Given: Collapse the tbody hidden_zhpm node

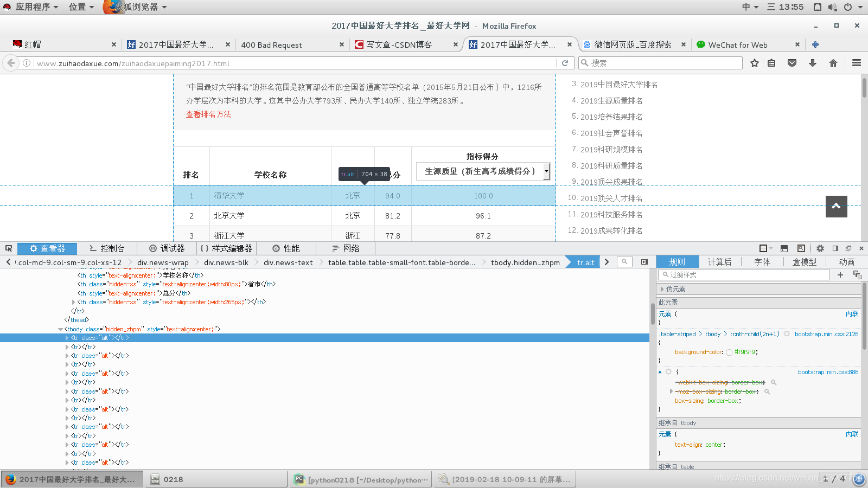Looking at the screenshot, I should coord(61,329).
